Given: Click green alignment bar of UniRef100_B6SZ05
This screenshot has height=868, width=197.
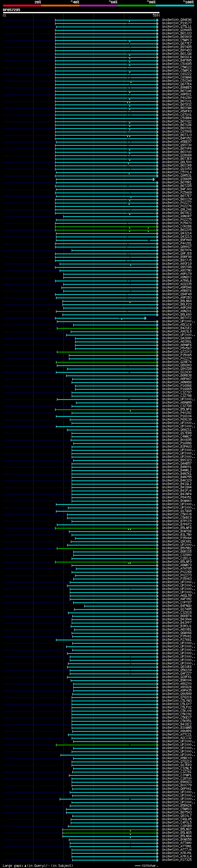Looking at the screenshot, I should click(107, 230).
